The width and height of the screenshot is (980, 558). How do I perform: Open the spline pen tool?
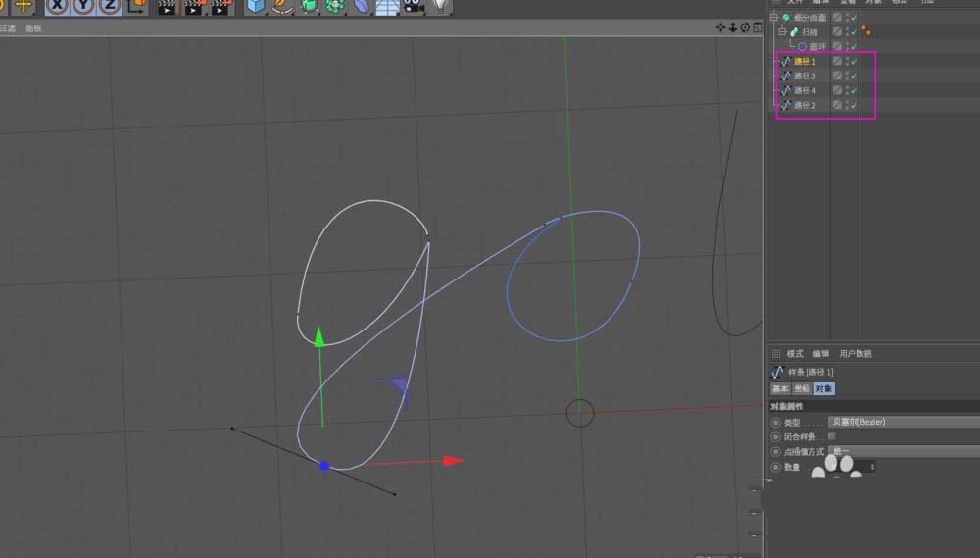[282, 6]
